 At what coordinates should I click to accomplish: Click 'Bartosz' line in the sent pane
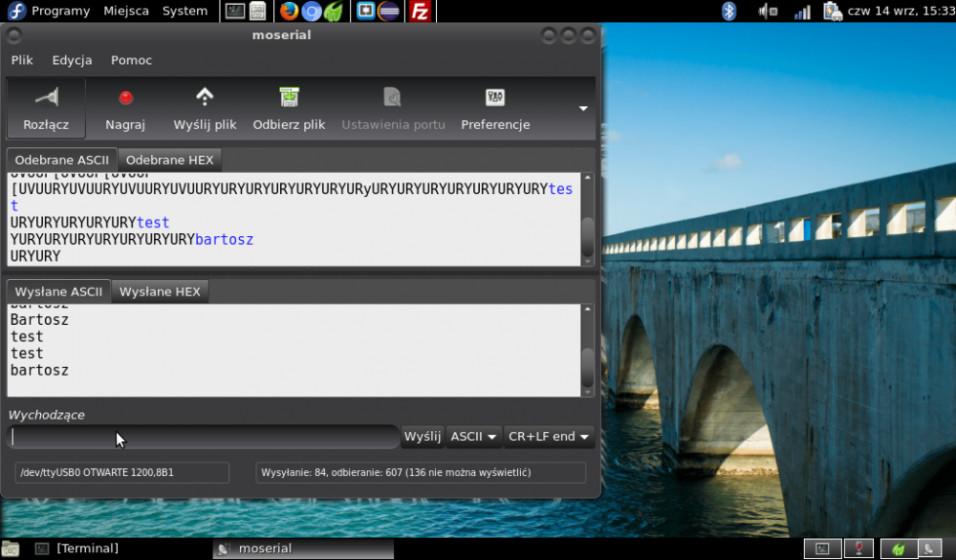click(x=39, y=320)
